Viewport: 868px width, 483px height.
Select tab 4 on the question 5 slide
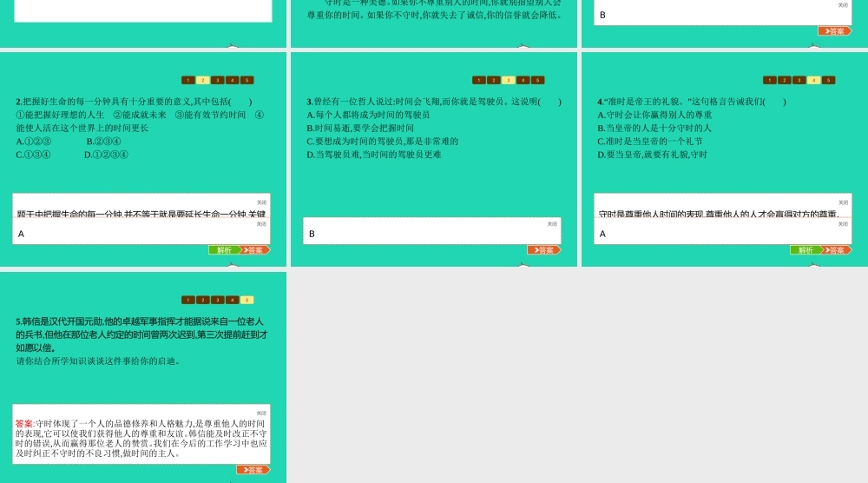tap(233, 301)
